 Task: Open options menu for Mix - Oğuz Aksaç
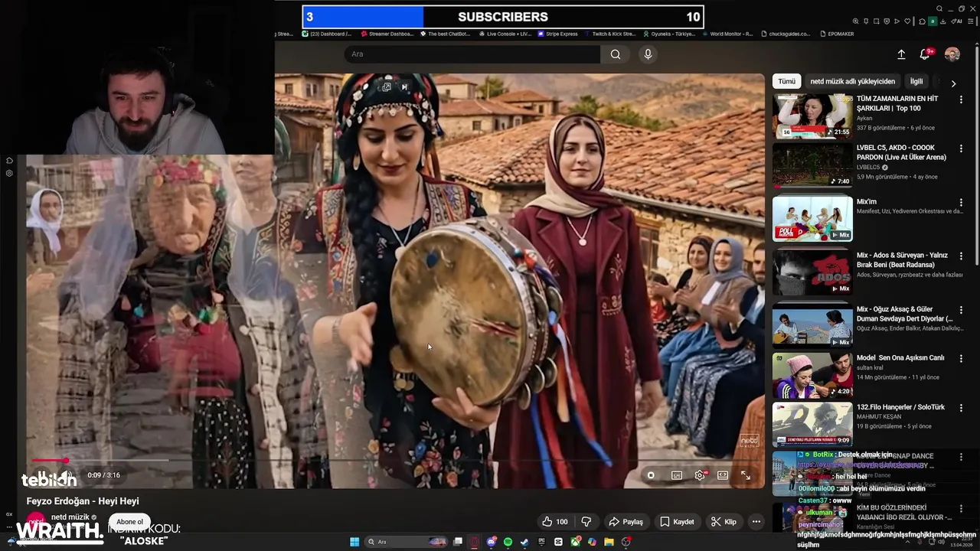coord(961,310)
